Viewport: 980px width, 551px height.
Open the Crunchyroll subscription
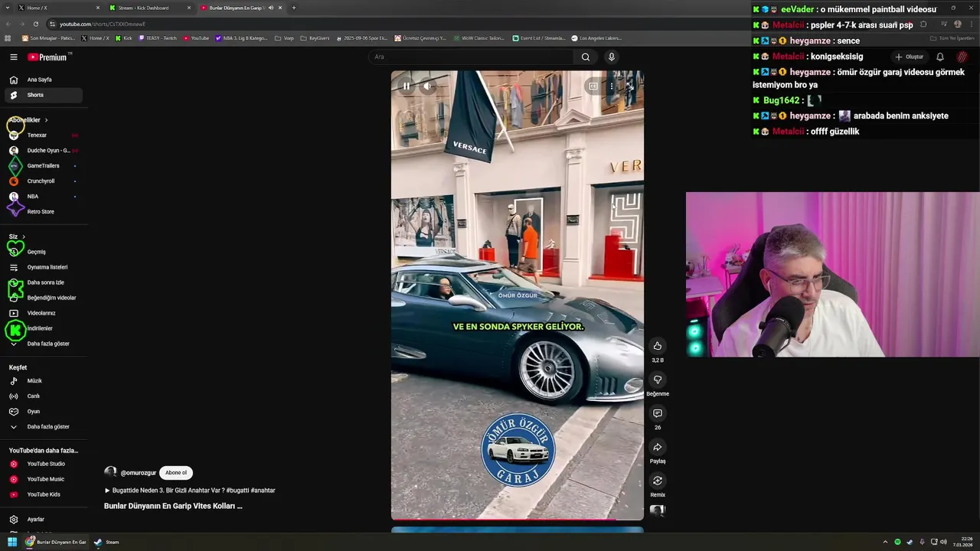coord(44,181)
